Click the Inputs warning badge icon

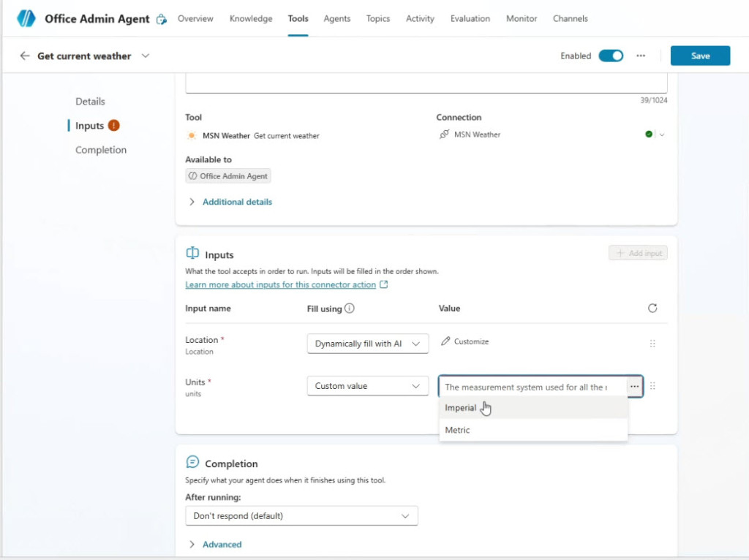pos(113,126)
